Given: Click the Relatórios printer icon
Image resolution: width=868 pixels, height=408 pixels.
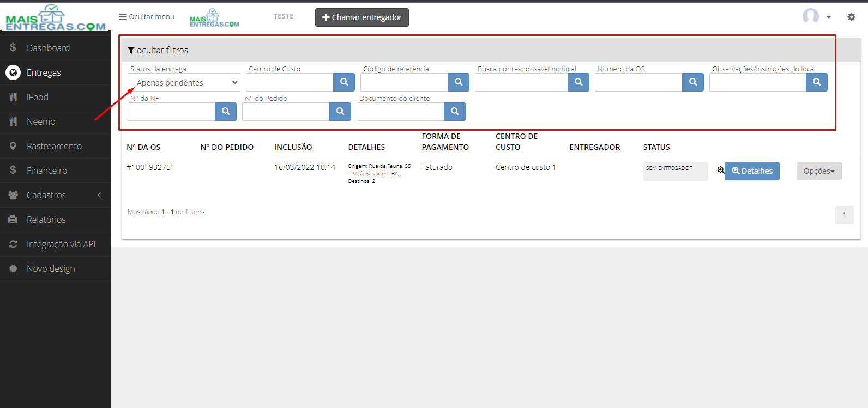Looking at the screenshot, I should tap(13, 220).
